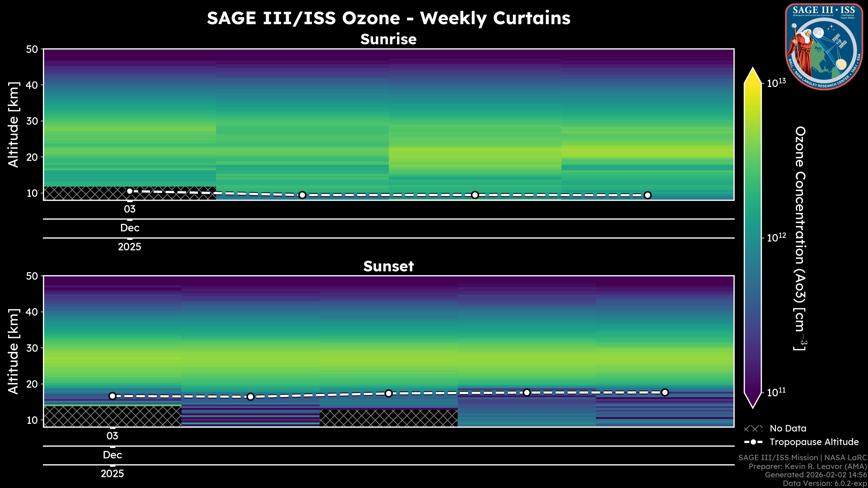Click the Tropopause Altitude legend text
The height and width of the screenshot is (488, 868).
[814, 442]
